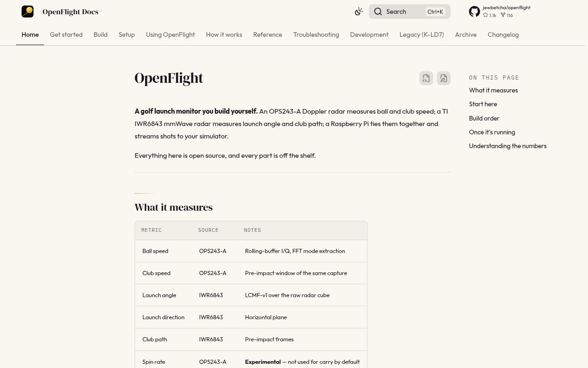Screen dimensions: 588x368
Task: Jump to Build order in page outline
Action: [x=484, y=118]
